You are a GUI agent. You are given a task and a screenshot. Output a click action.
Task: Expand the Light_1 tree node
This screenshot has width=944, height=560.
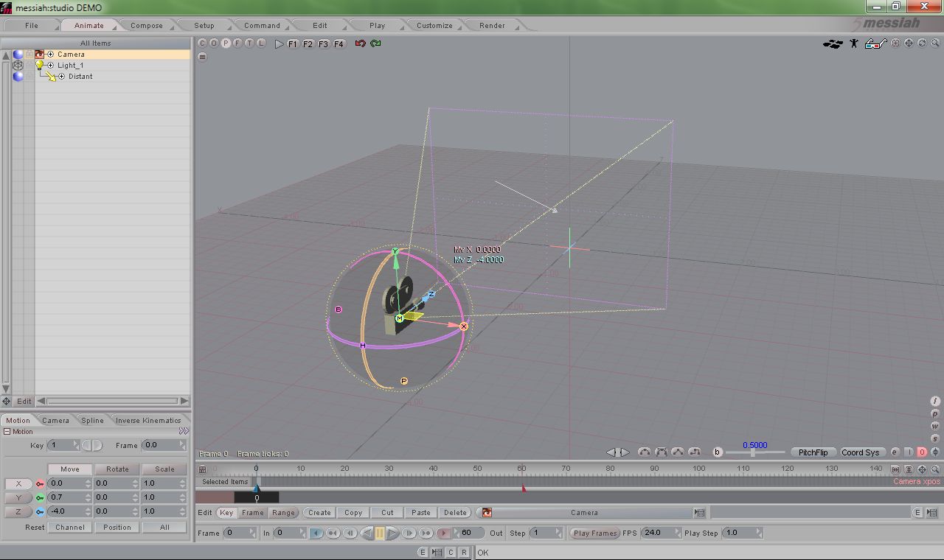pyautogui.click(x=50, y=66)
